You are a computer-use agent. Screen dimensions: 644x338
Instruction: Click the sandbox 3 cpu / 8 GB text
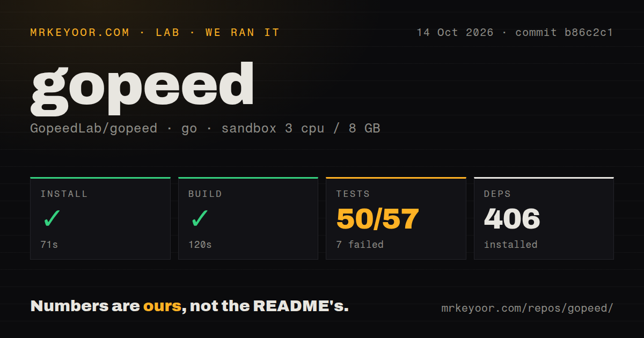(x=301, y=129)
